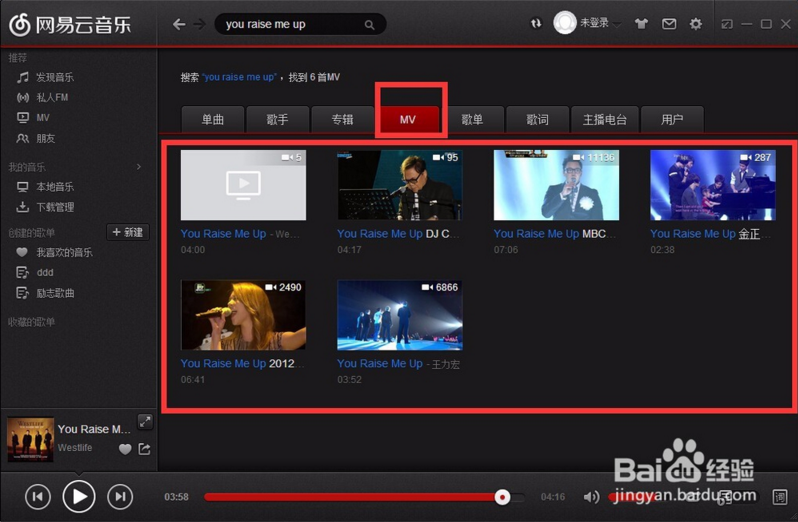Screen dimensions: 798x522
Task: Switch to the 主播电台 tab
Action: coord(605,120)
